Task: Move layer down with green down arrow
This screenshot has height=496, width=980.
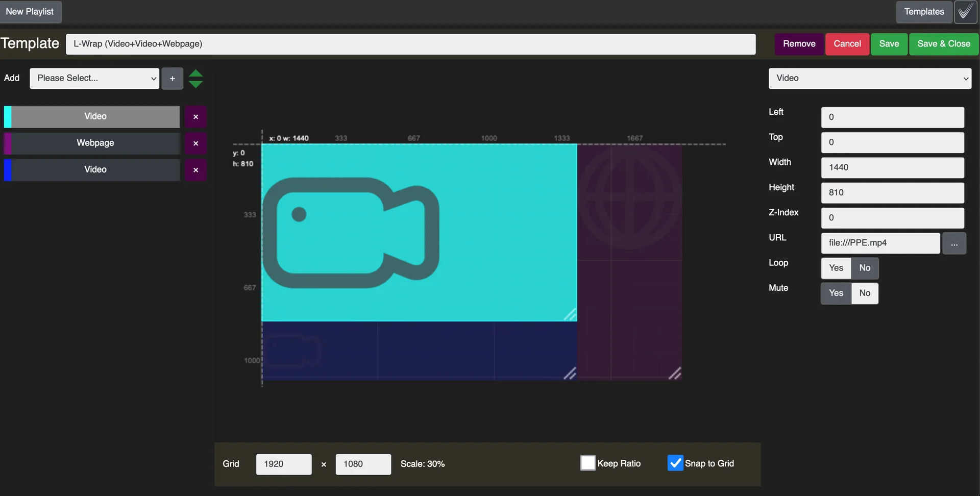Action: 195,84
